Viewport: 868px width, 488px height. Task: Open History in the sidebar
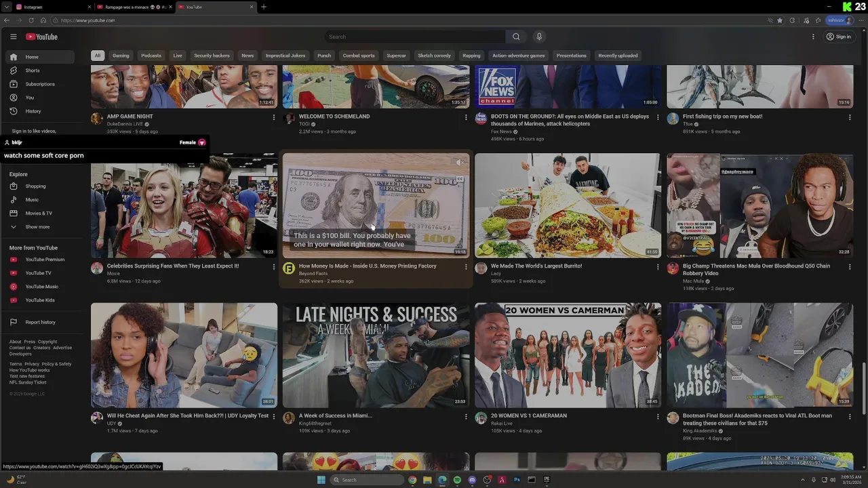40,111
